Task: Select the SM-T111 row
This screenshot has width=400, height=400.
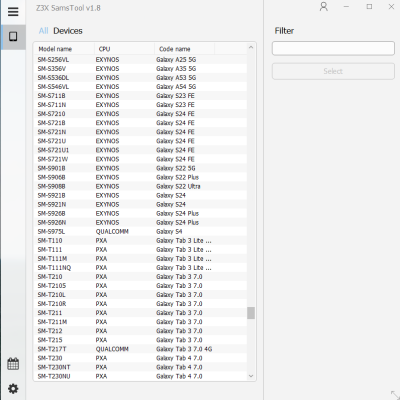Action: 140,249
